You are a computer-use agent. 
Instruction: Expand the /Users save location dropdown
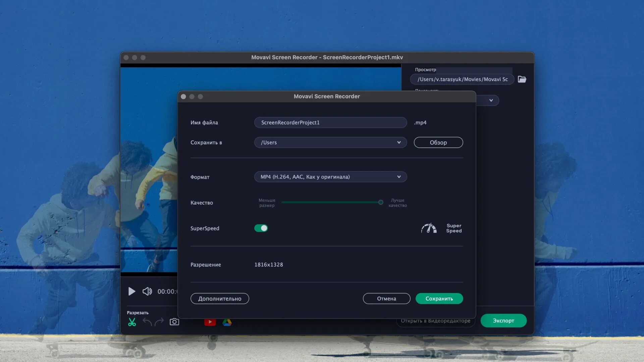[398, 142]
